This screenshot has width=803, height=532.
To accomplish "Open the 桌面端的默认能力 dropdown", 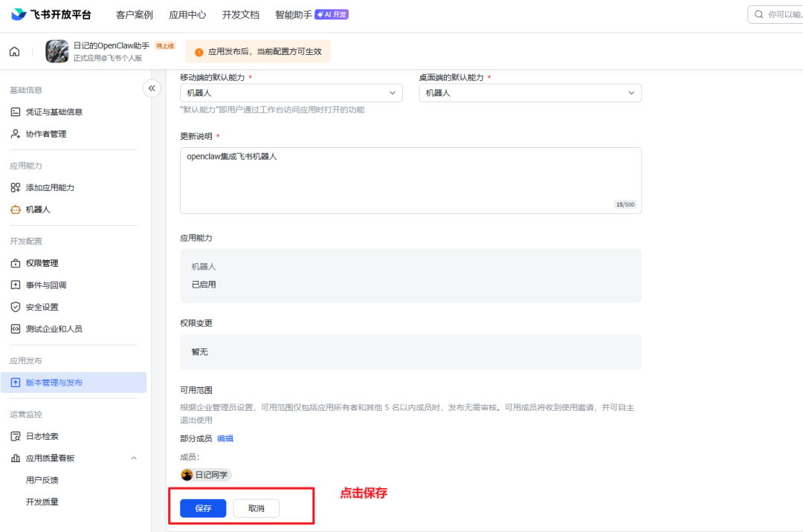I will click(529, 92).
